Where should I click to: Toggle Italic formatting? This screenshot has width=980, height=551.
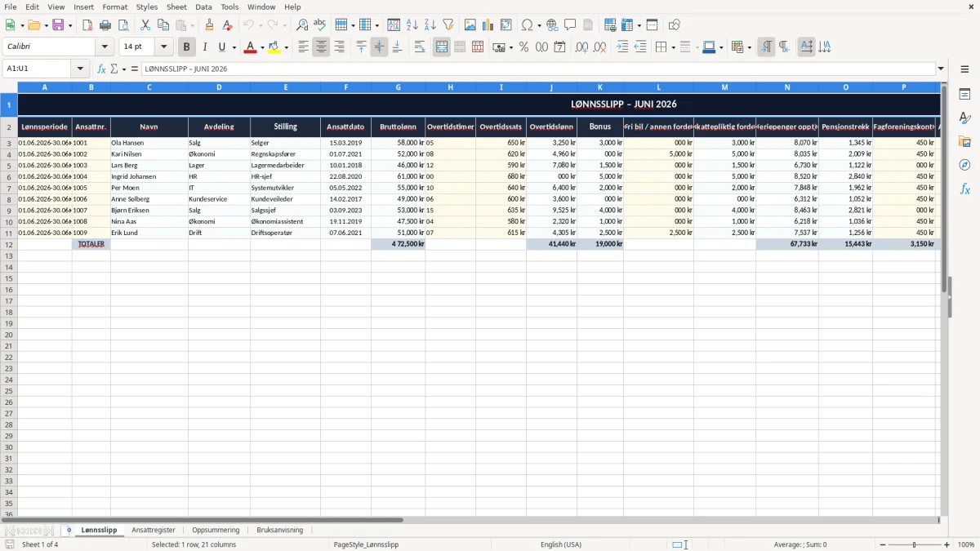(205, 47)
